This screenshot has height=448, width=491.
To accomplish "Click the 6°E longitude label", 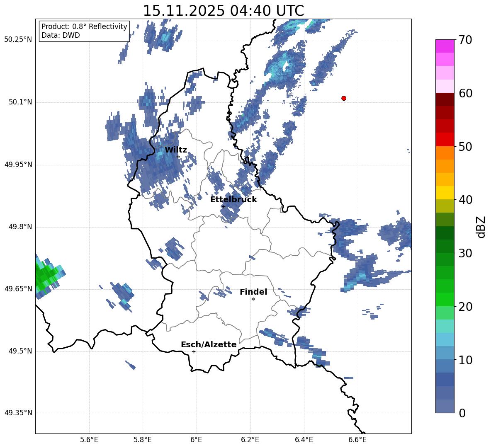I will [196, 440].
